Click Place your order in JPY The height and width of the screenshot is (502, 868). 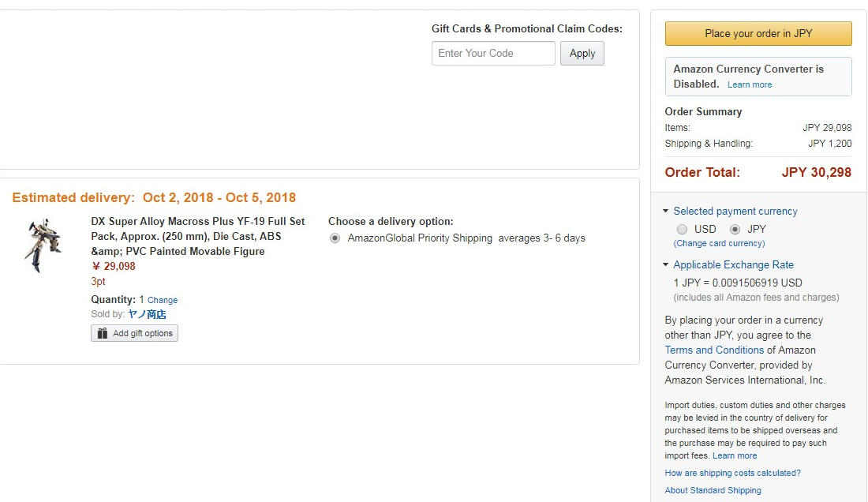tap(758, 33)
